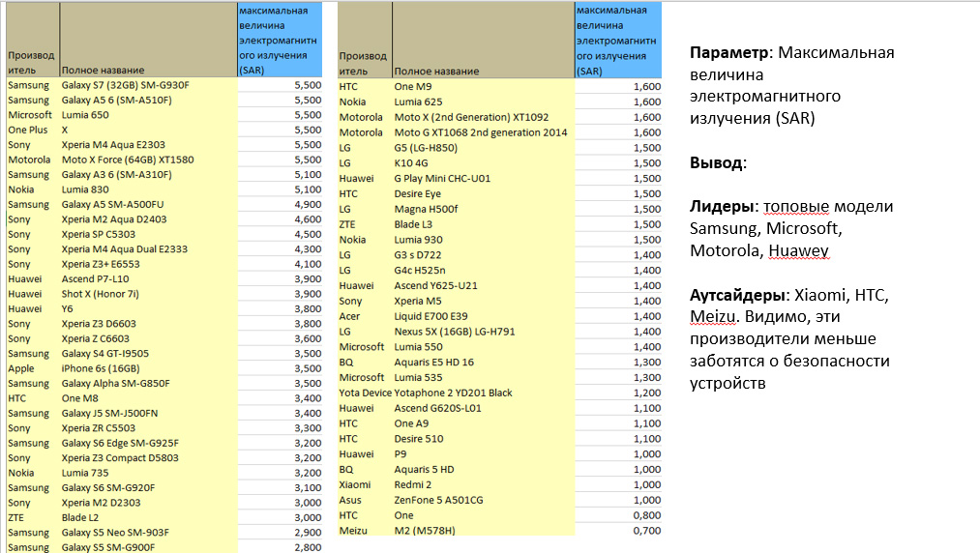Click the 'Apple' manufacturer cell
Image resolution: width=980 pixels, height=553 pixels.
pos(33,368)
